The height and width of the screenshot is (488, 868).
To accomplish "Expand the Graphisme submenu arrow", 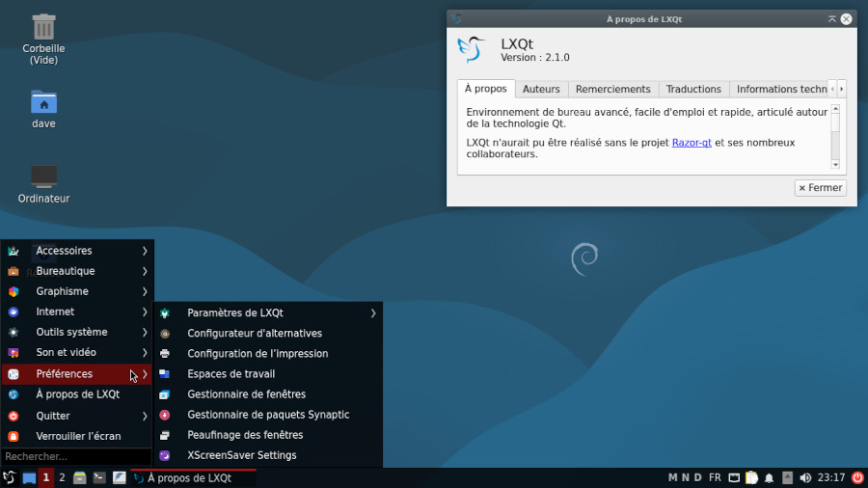I will [145, 291].
